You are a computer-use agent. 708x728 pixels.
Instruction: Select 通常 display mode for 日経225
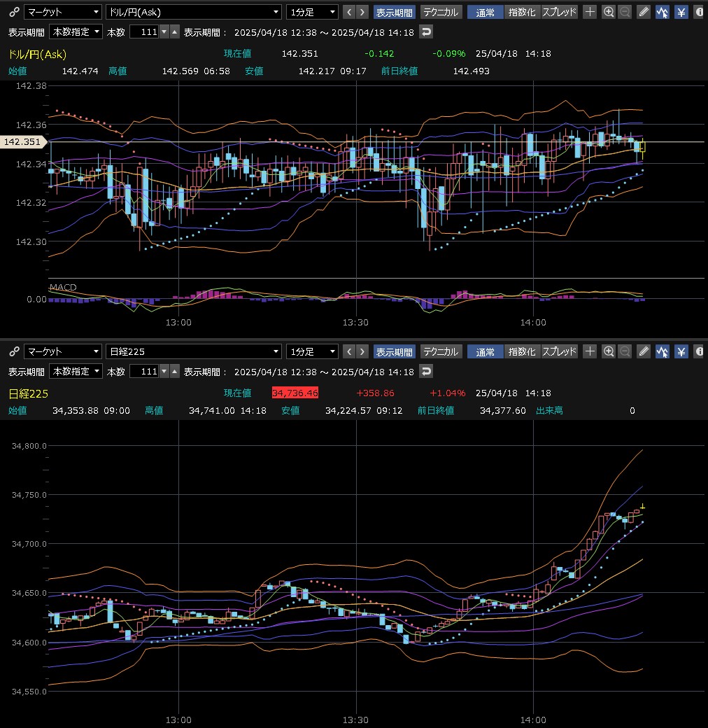click(x=486, y=351)
